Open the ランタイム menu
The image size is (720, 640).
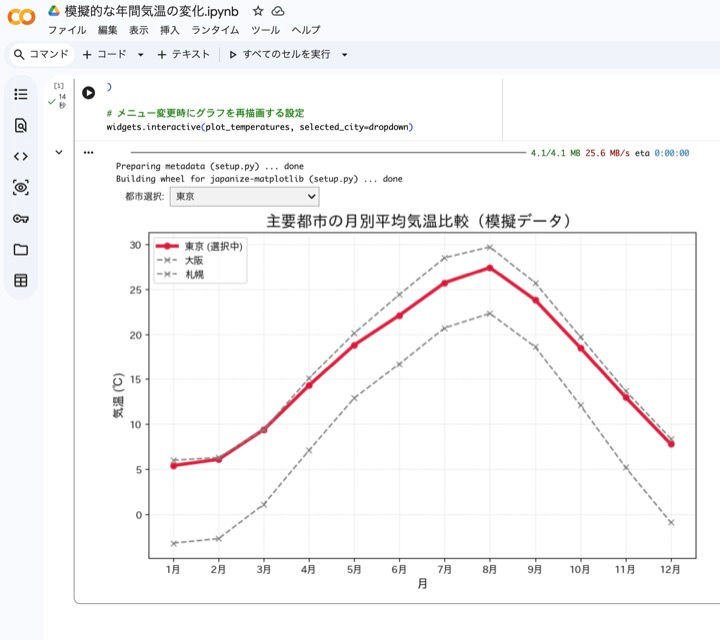point(215,30)
